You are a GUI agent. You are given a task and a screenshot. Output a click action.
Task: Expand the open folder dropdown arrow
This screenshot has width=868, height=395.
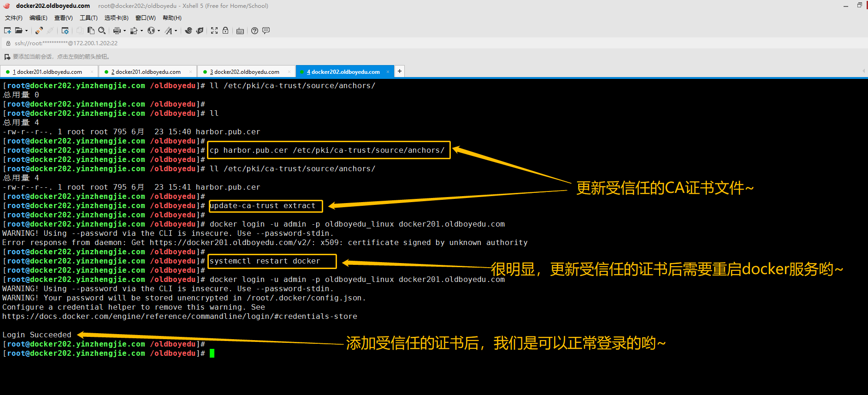click(26, 31)
